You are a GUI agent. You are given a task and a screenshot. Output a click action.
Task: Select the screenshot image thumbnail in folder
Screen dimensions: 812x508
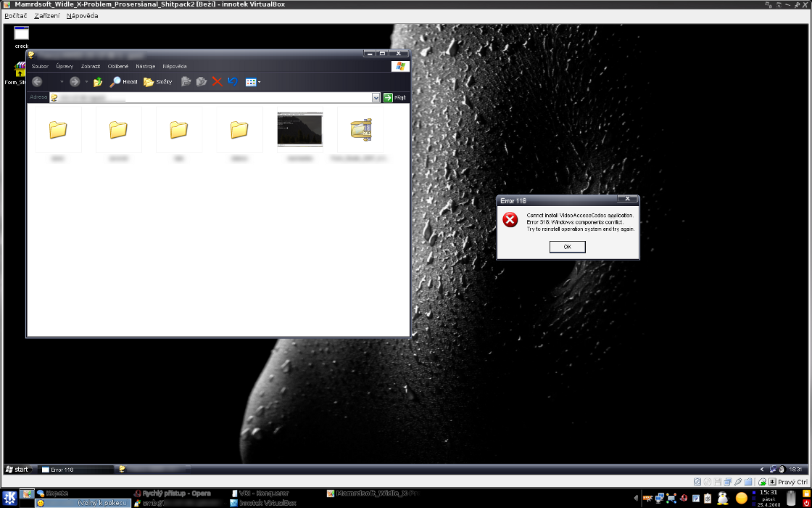click(299, 129)
